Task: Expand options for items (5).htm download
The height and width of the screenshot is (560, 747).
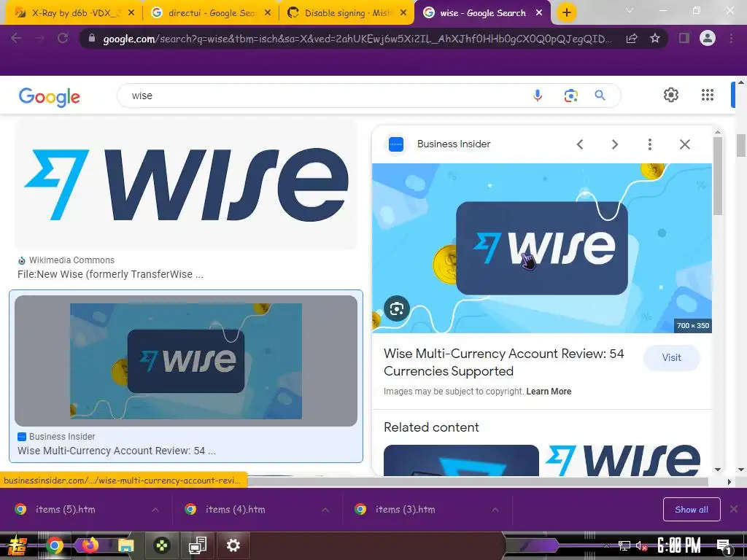Action: coord(155,510)
